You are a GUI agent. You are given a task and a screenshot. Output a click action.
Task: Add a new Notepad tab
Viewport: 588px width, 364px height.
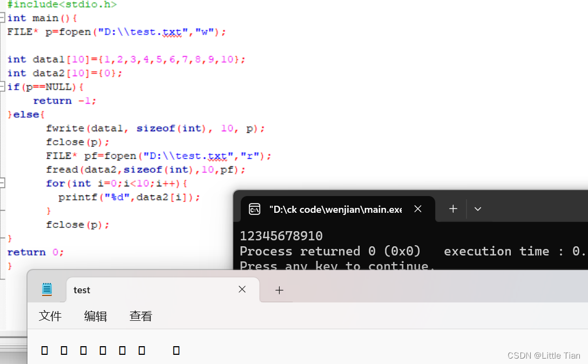coord(279,290)
